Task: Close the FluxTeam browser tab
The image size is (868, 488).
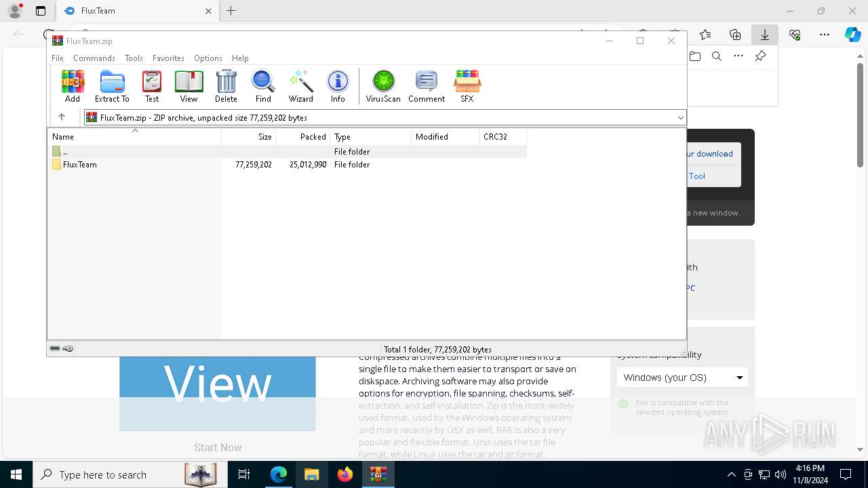Action: coord(208,11)
